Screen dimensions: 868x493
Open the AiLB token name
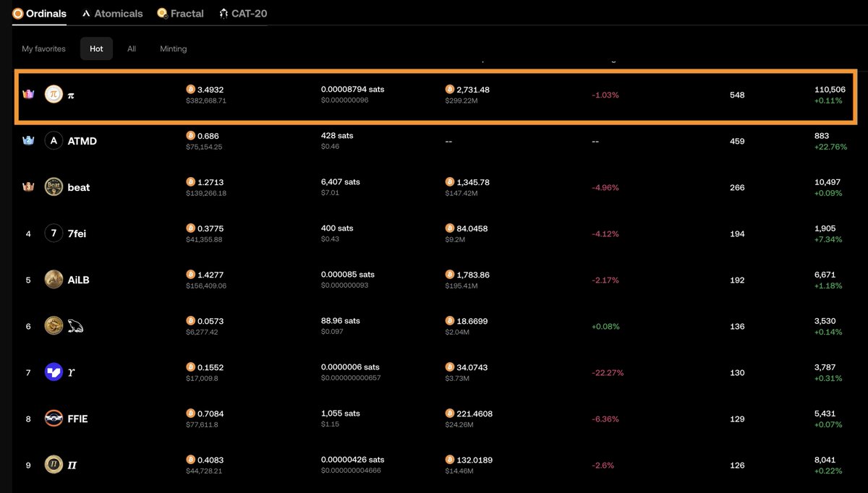[x=79, y=280]
